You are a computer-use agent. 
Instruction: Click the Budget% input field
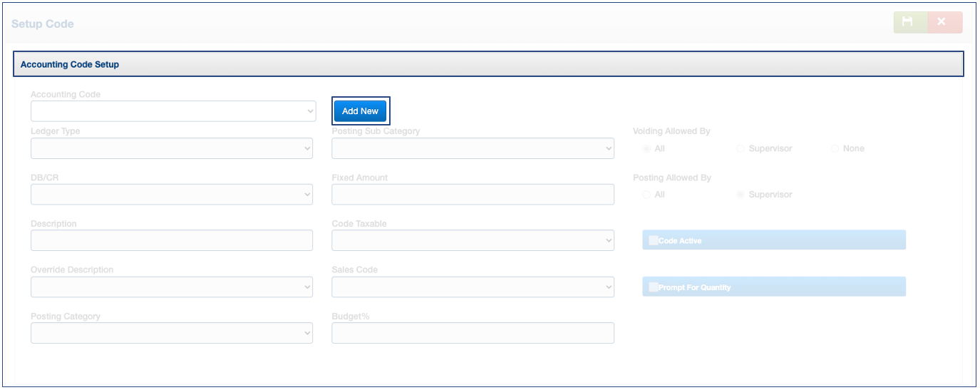point(473,333)
